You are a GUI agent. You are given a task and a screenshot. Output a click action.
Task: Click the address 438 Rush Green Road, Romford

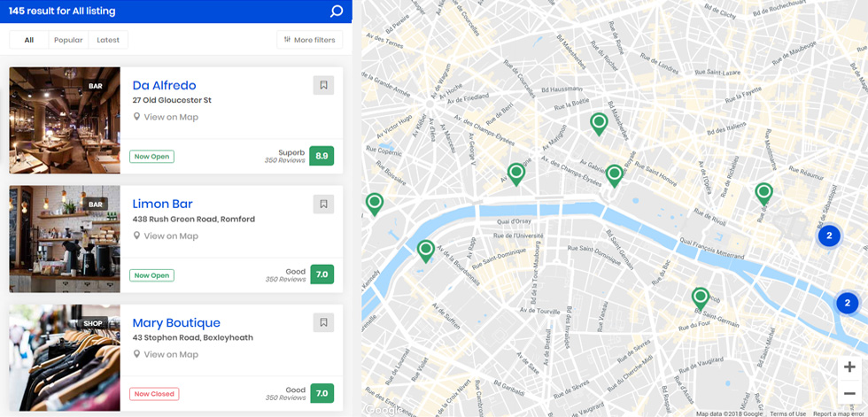[194, 219]
